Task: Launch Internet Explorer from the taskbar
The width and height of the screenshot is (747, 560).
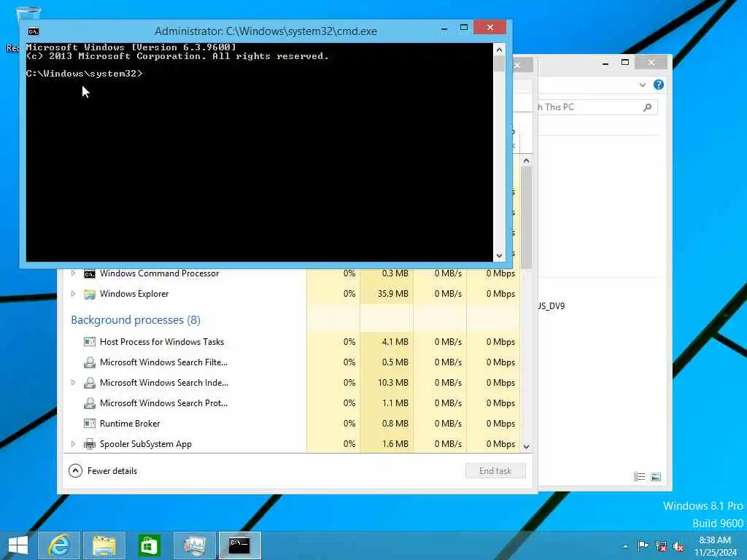Action: tap(59, 545)
